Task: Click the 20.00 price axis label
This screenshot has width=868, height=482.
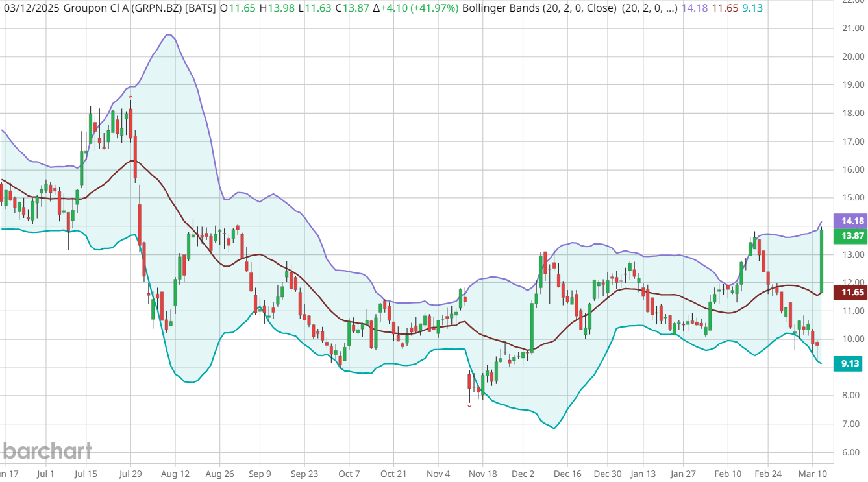Action: click(x=853, y=56)
